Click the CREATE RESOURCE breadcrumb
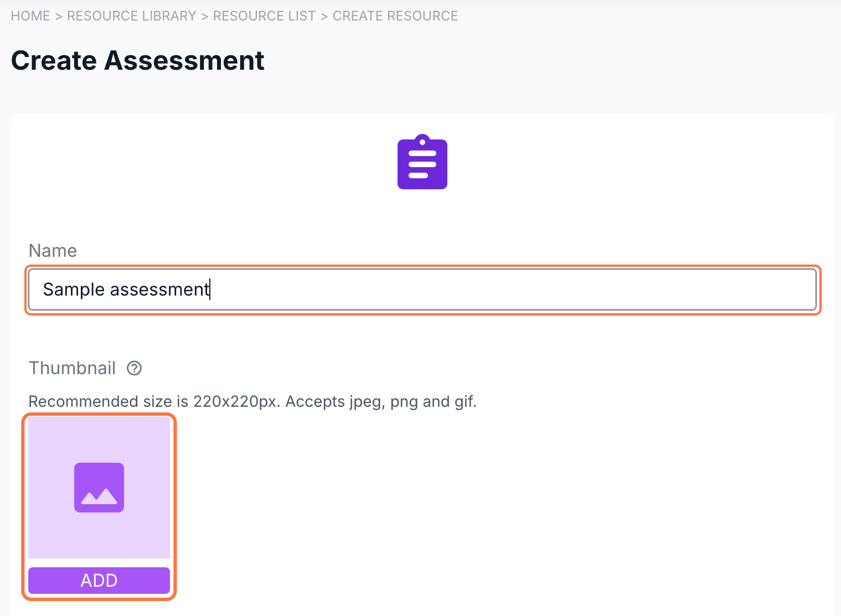 395,16
